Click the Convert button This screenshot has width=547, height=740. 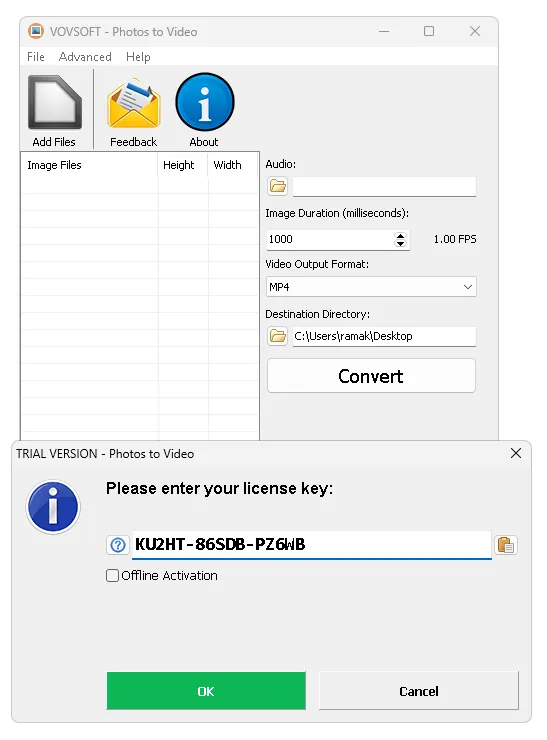pyautogui.click(x=371, y=376)
